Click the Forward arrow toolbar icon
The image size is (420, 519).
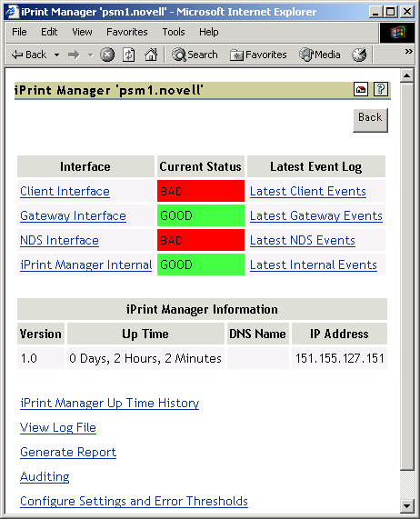click(74, 55)
